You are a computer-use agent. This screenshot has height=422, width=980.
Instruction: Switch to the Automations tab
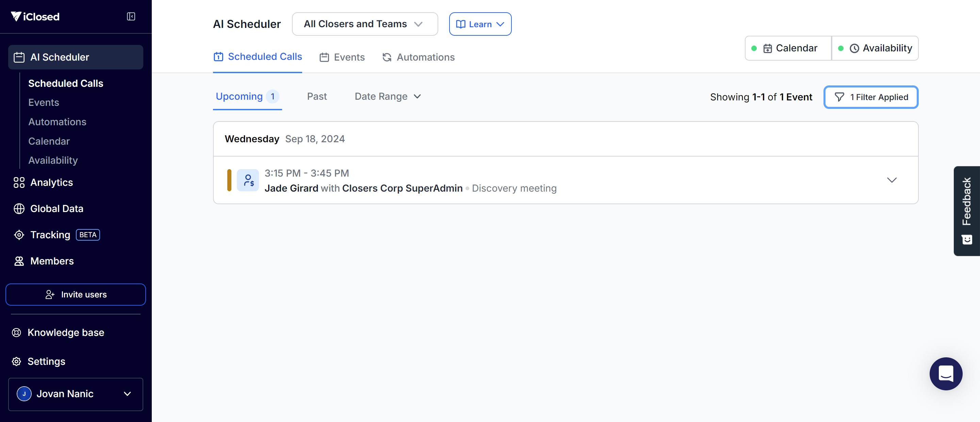[x=418, y=57]
